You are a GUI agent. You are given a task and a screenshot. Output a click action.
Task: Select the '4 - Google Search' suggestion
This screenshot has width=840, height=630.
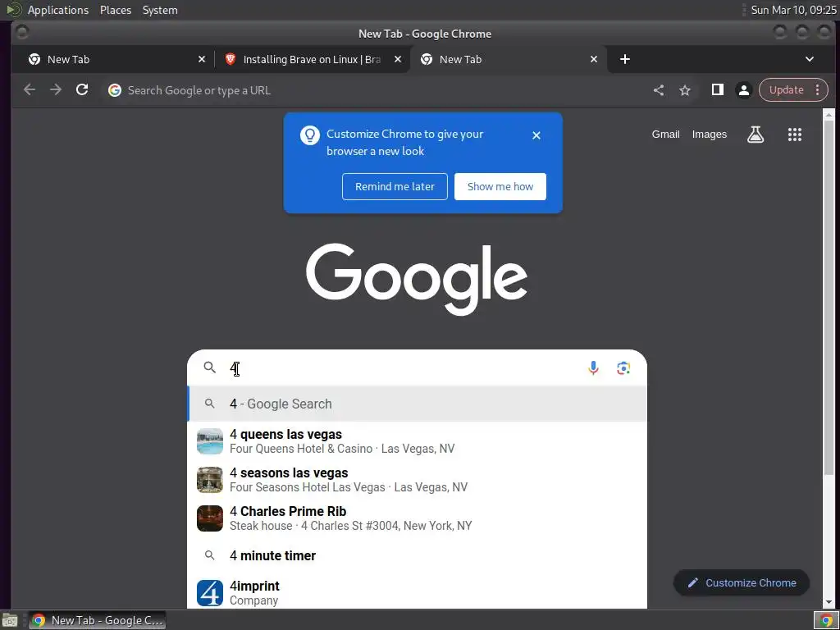point(417,404)
